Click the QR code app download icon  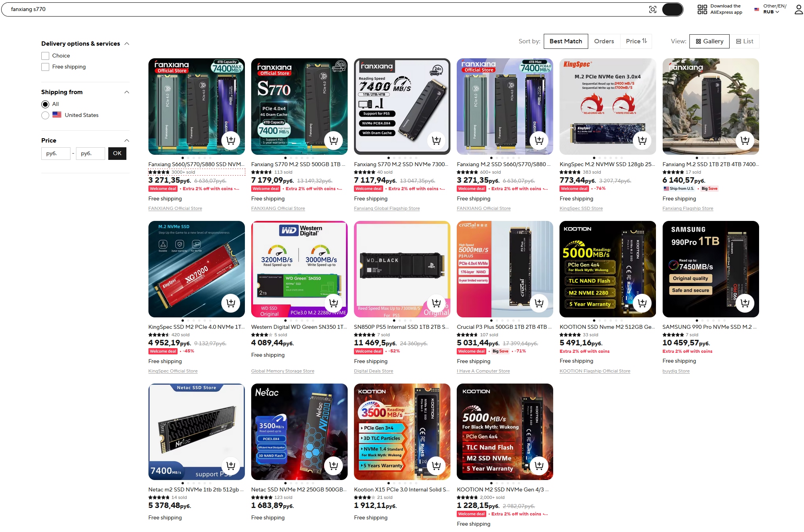click(702, 9)
